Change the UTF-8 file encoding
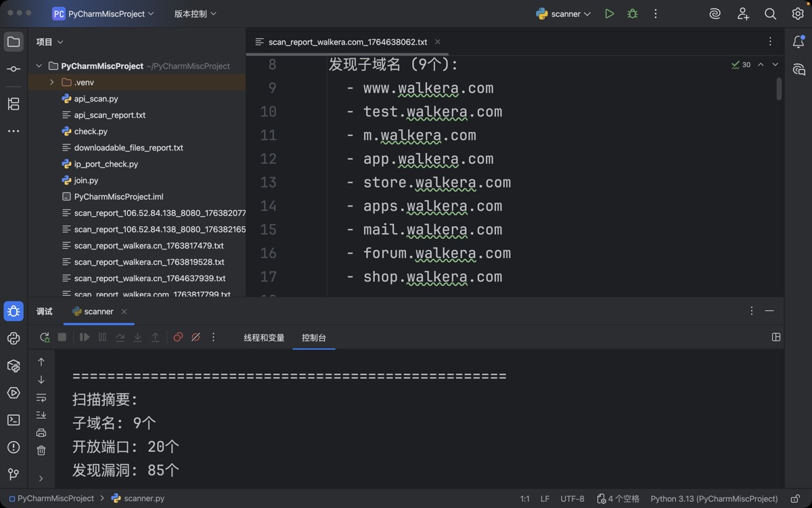Viewport: 812px width, 508px height. click(x=573, y=499)
